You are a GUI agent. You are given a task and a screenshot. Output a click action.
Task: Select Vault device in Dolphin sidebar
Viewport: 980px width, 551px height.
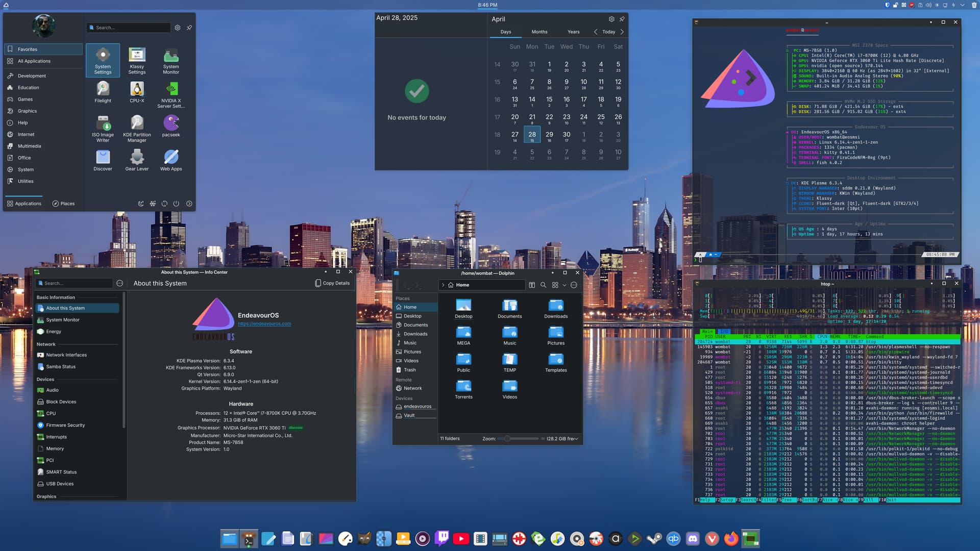[x=415, y=415]
